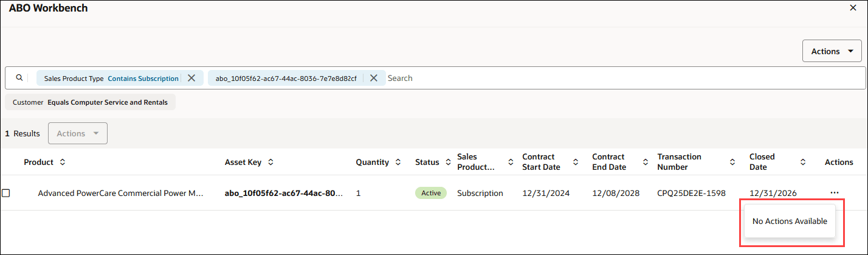Screen dimensions: 868x255
Task: Sort by Product column
Action: click(62, 162)
